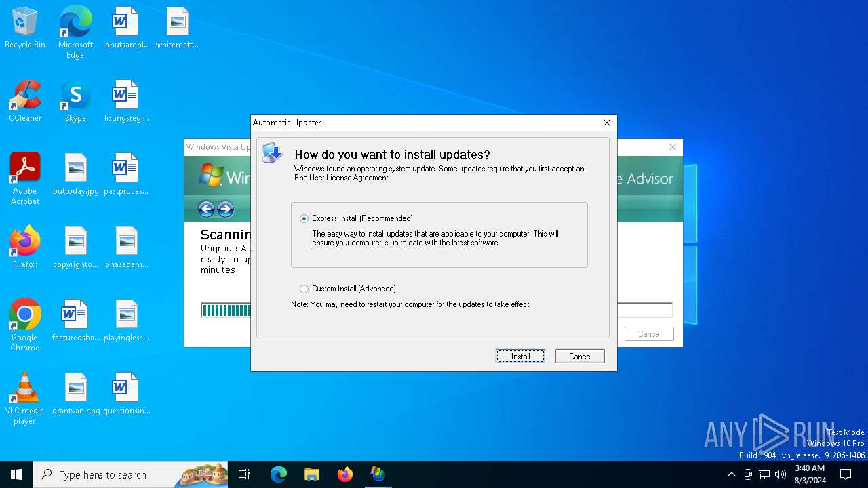This screenshot has width=868, height=488.
Task: Open Task View from taskbar
Action: point(244,474)
